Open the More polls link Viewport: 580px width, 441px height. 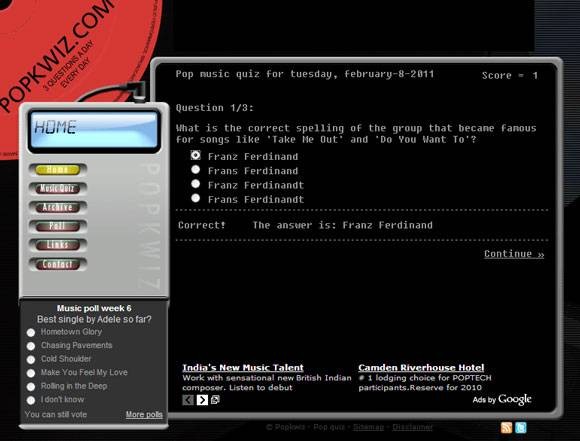(x=144, y=414)
